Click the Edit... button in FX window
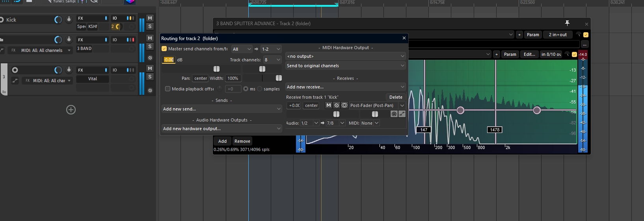This screenshot has width=644, height=221. pyautogui.click(x=529, y=54)
